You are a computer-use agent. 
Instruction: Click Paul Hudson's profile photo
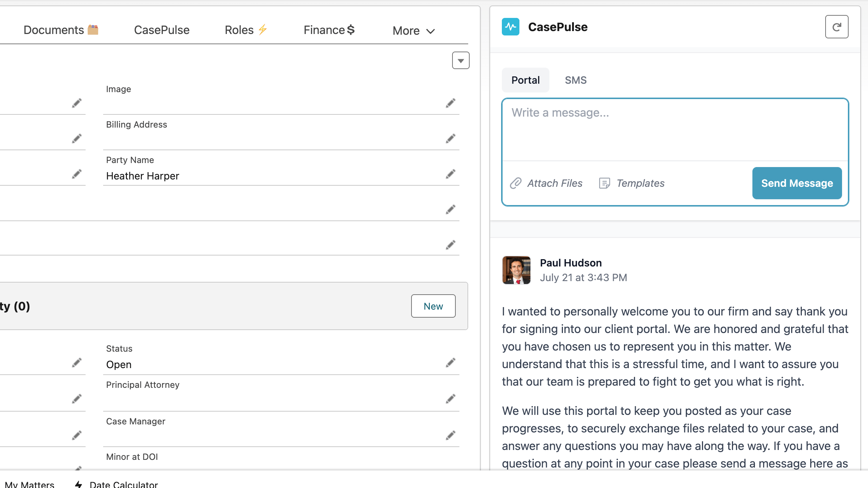click(x=516, y=270)
